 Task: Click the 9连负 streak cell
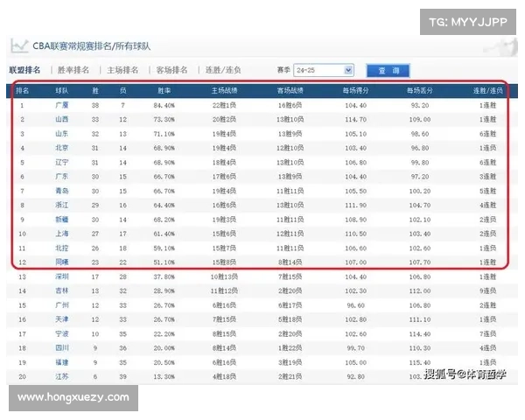pyautogui.click(x=488, y=290)
